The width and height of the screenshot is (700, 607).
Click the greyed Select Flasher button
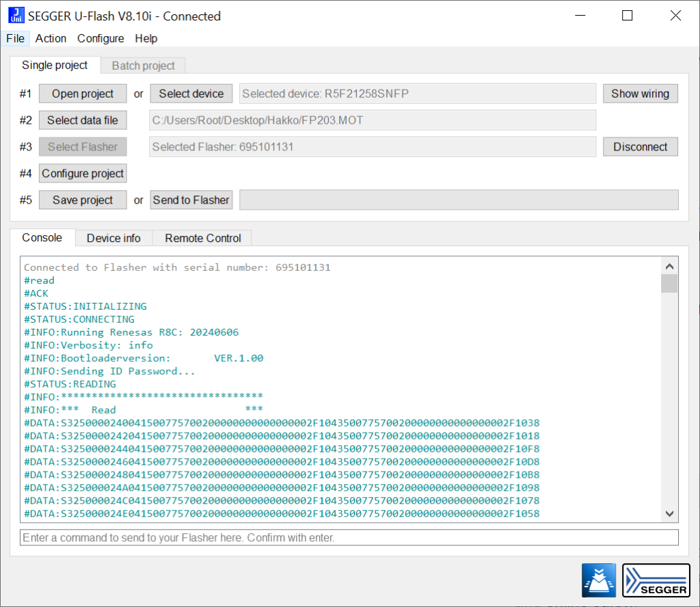click(x=83, y=147)
